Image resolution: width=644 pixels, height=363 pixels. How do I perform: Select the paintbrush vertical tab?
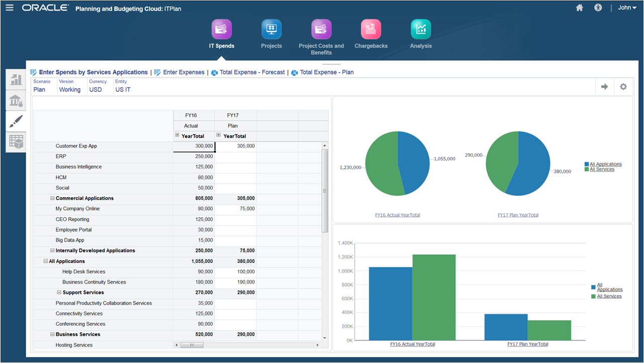16,121
